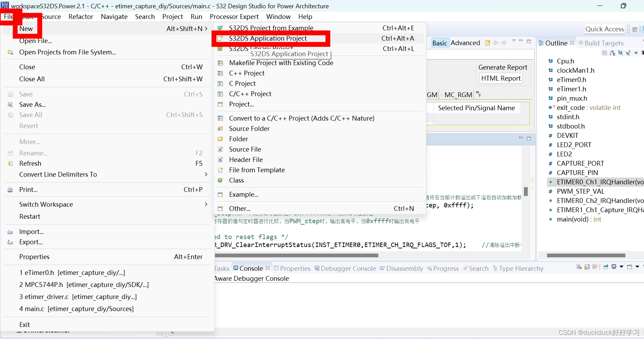Viewport: 644px width, 339px height.
Task: Click the C++ Project wizard icon
Action: (221, 73)
